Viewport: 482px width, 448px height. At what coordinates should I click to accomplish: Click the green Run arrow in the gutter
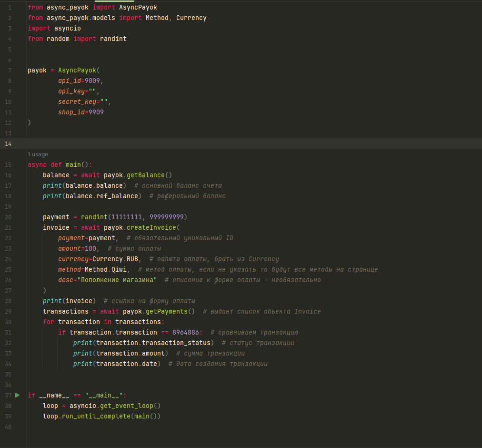17,395
